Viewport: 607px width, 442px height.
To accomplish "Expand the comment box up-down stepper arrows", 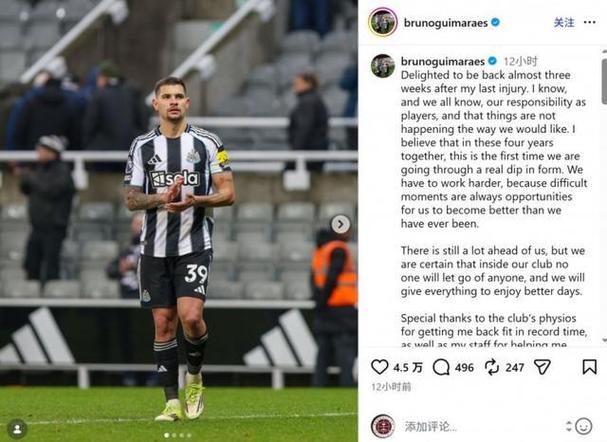I will (568, 426).
